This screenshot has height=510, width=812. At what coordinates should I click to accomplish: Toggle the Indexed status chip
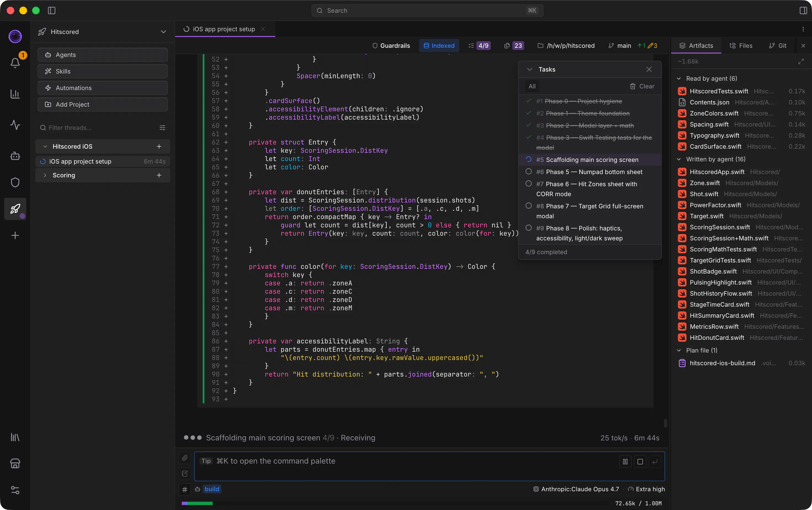439,46
